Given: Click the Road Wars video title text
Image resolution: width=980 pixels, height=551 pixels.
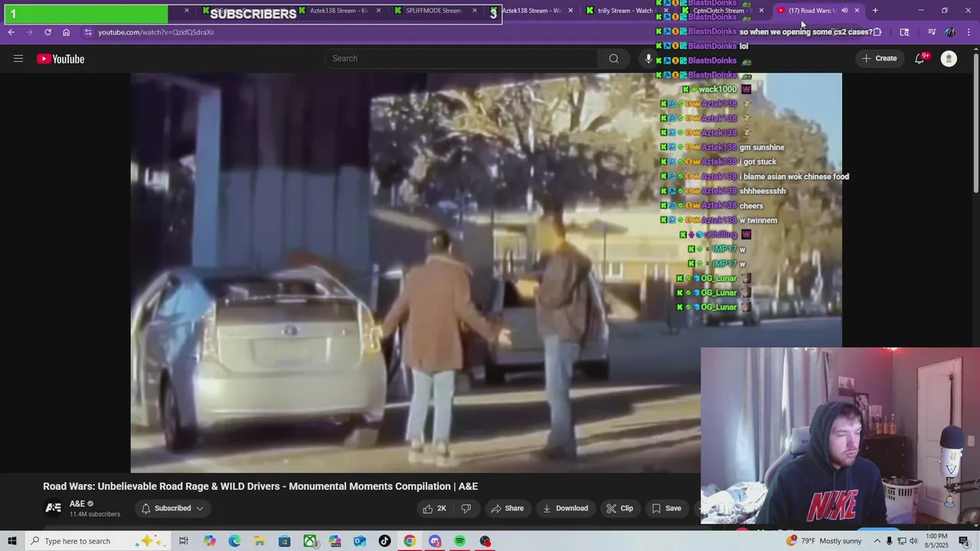Looking at the screenshot, I should click(260, 486).
